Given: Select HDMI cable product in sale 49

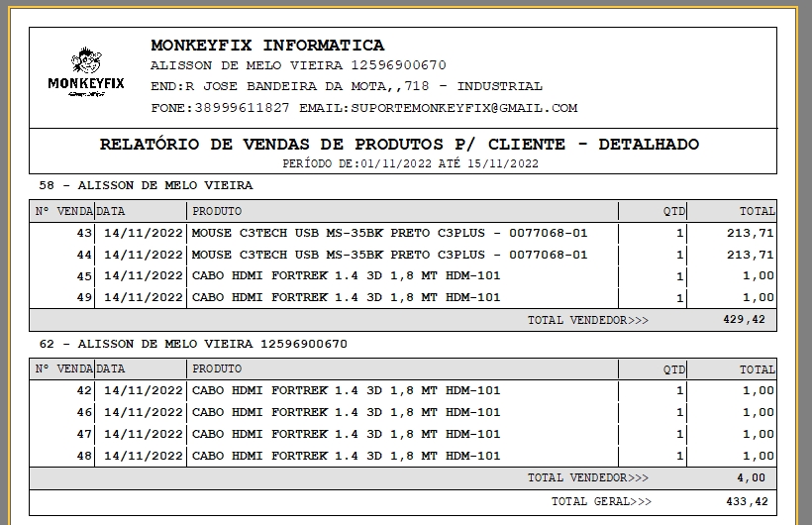Looking at the screenshot, I should (346, 297).
